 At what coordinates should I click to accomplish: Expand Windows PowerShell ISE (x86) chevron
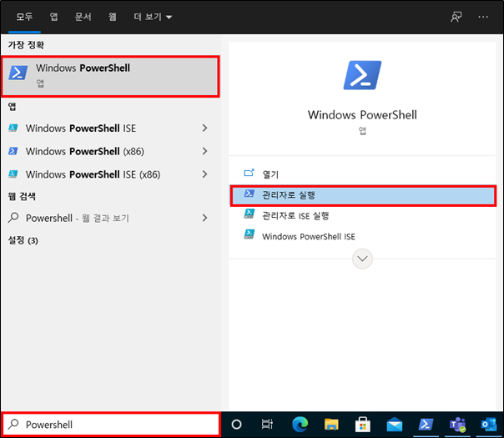(x=204, y=174)
